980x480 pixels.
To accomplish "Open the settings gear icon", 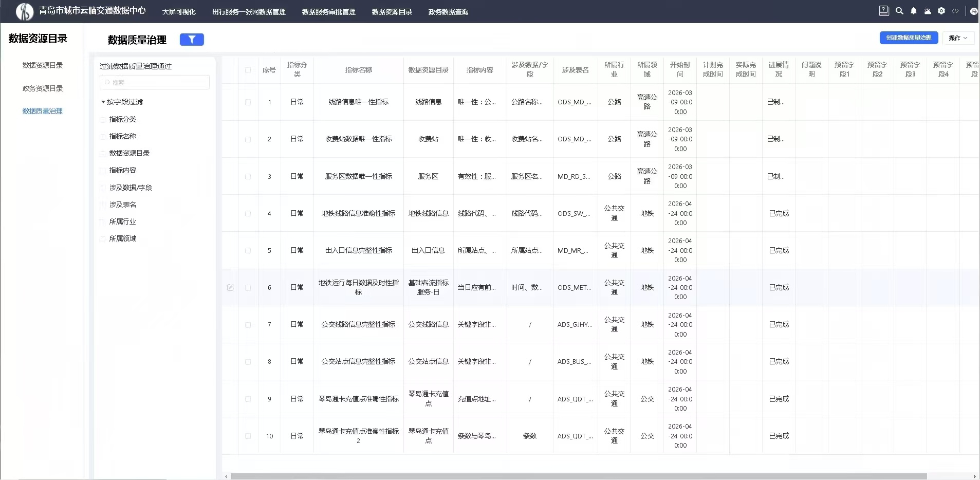I will (941, 11).
